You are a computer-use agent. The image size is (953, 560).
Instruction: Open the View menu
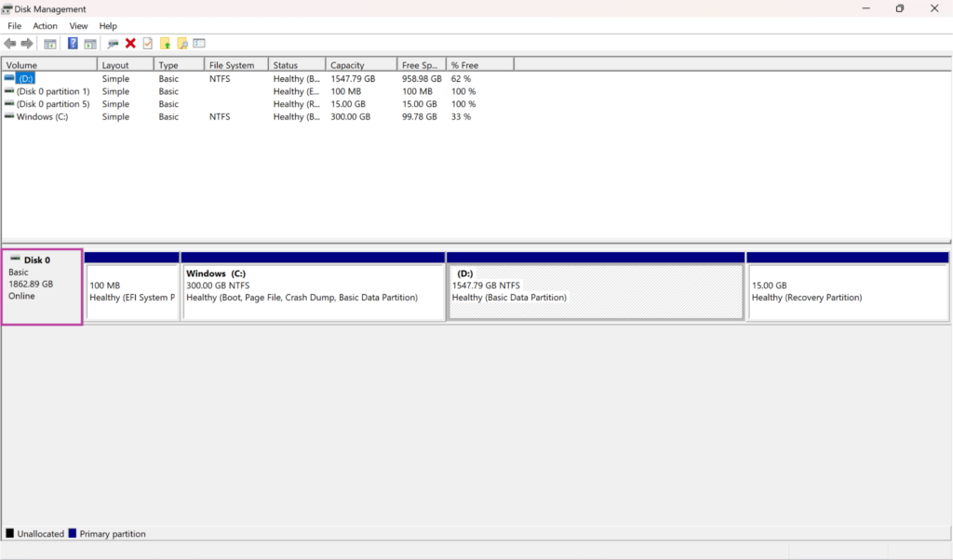tap(78, 25)
